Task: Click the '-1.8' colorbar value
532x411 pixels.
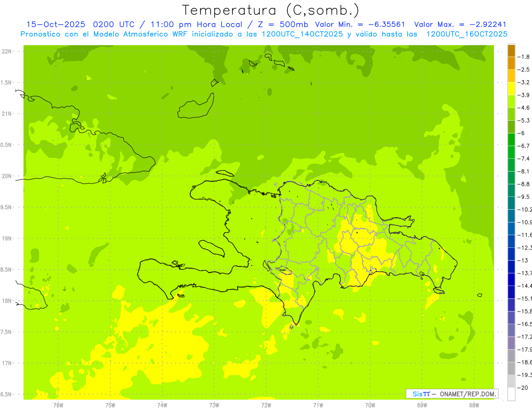Action: click(524, 57)
